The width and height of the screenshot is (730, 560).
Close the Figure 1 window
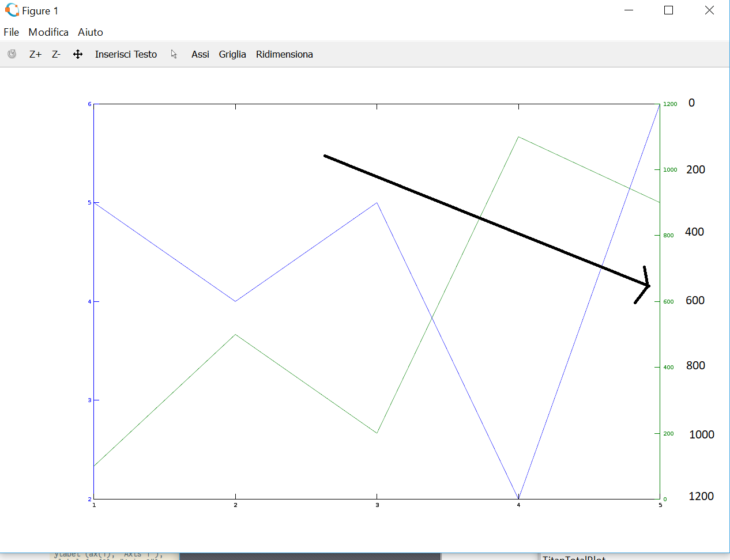pos(709,10)
